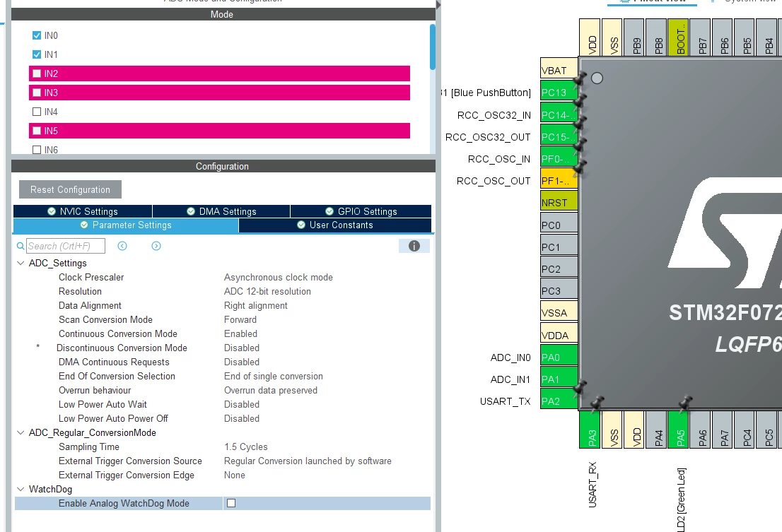Open Data Alignment value Right alignment
The image size is (782, 532).
[256, 305]
